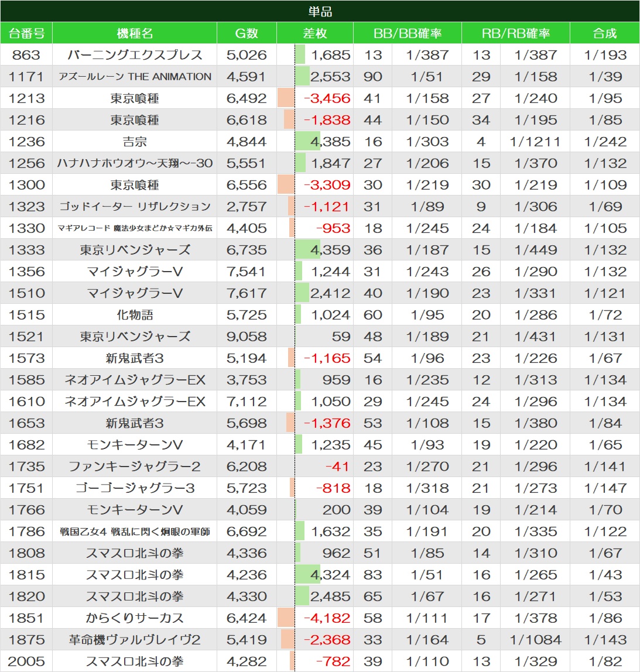Click machine number 1808
The height and width of the screenshot is (672, 640).
point(26,553)
